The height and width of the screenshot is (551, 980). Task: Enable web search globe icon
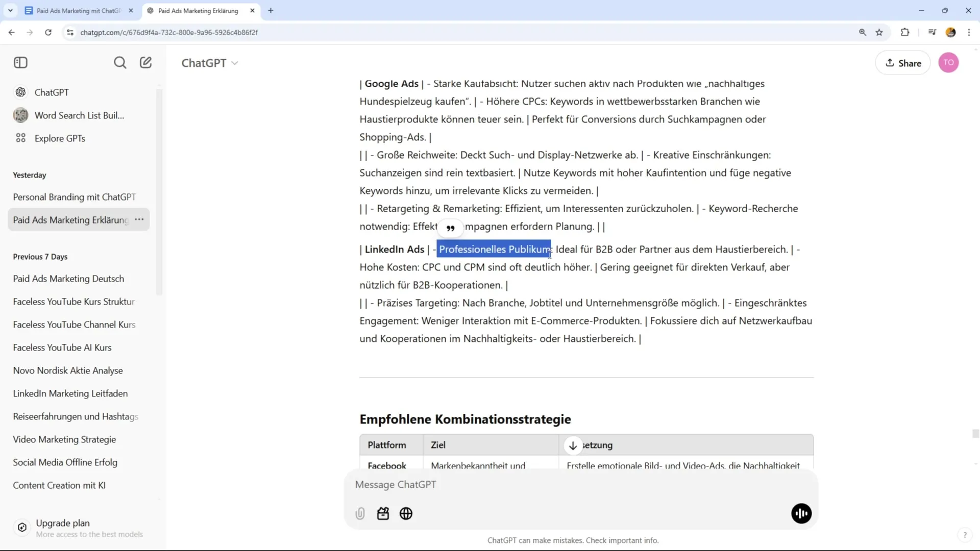click(406, 514)
